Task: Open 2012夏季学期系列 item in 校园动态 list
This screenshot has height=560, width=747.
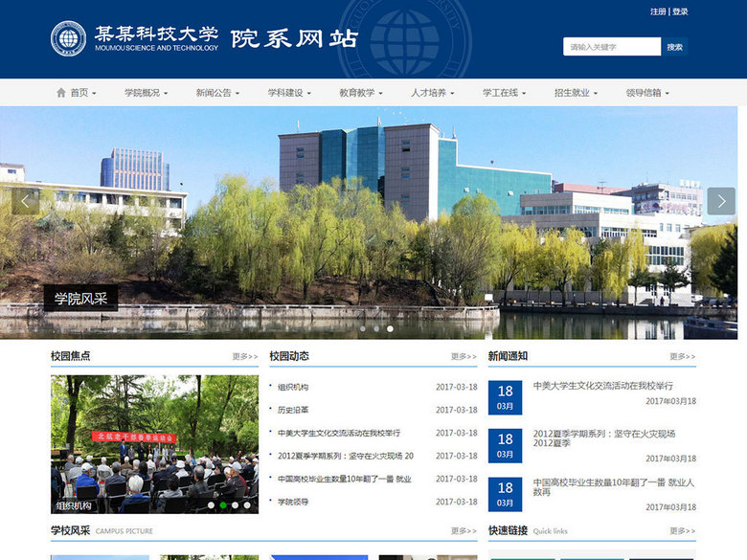Action: click(x=346, y=456)
